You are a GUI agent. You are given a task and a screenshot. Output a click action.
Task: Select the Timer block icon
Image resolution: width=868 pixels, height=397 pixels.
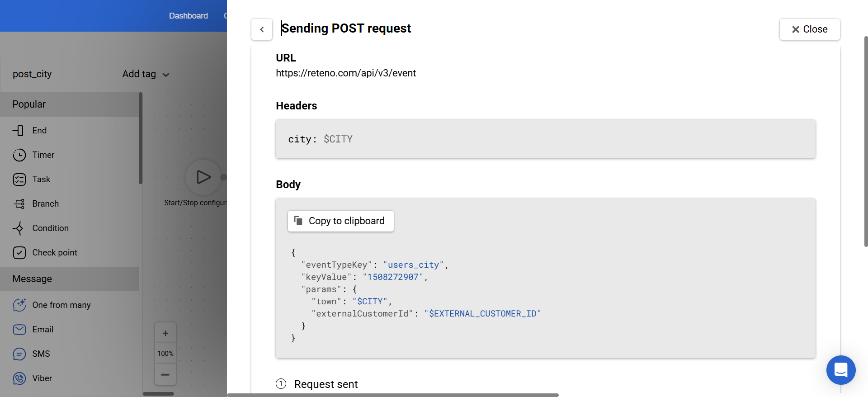coord(19,155)
